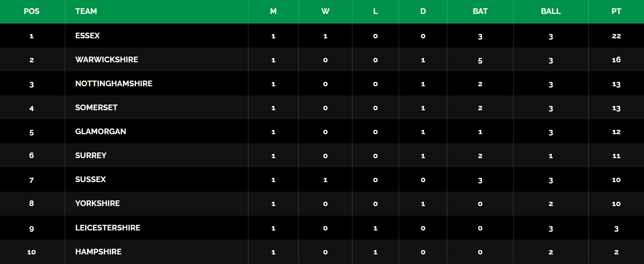
Task: Click the TEAM column header
Action: pos(86,11)
